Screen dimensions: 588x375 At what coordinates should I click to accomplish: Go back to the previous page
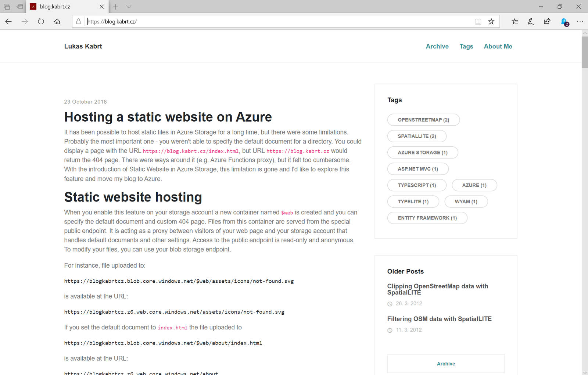click(8, 21)
